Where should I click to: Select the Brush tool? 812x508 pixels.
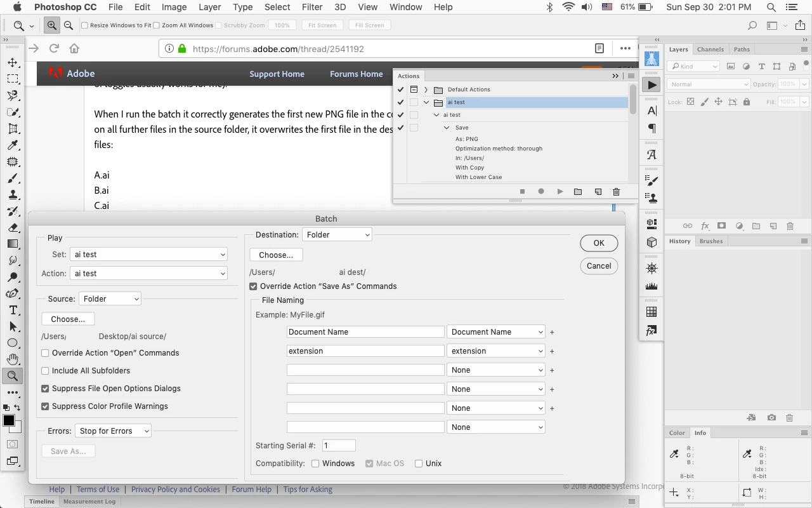[x=13, y=178]
